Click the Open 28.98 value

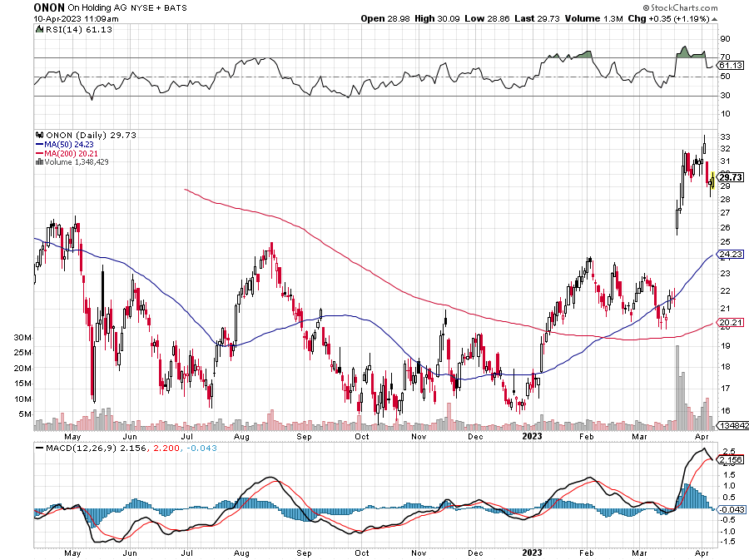385,18
